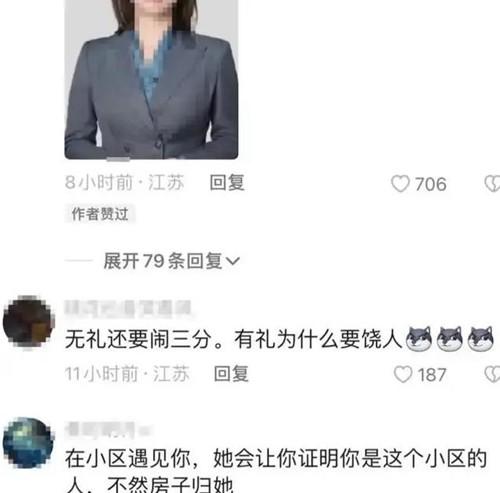Tap the 8小时前·江苏 timestamp
The image size is (500, 493).
coord(125,183)
